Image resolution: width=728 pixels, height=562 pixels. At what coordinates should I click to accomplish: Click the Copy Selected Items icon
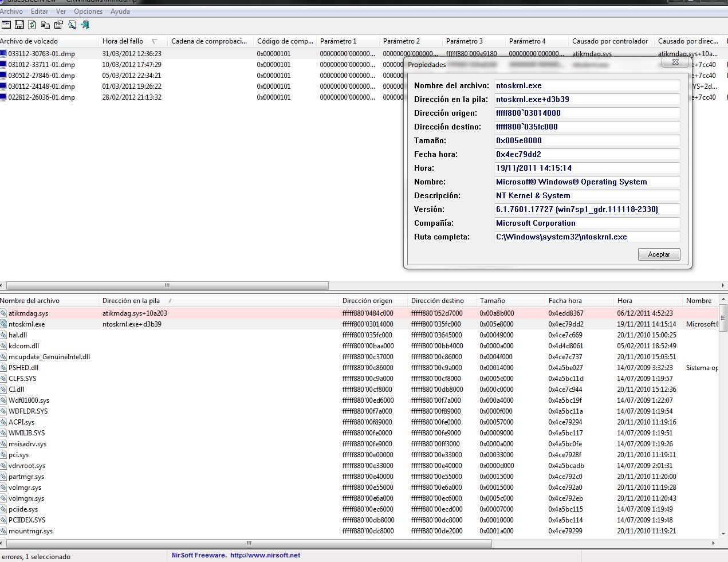45,25
